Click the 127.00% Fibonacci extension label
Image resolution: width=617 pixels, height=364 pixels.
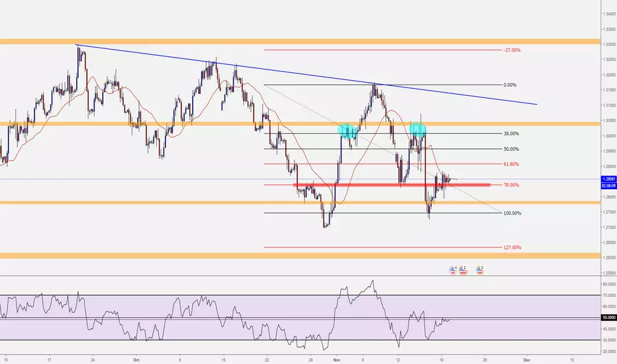coord(512,248)
